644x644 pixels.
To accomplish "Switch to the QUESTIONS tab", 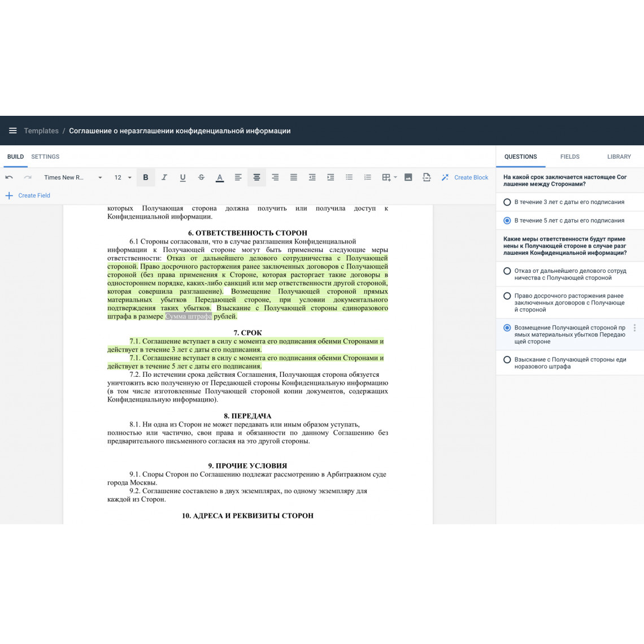I will 520,156.
